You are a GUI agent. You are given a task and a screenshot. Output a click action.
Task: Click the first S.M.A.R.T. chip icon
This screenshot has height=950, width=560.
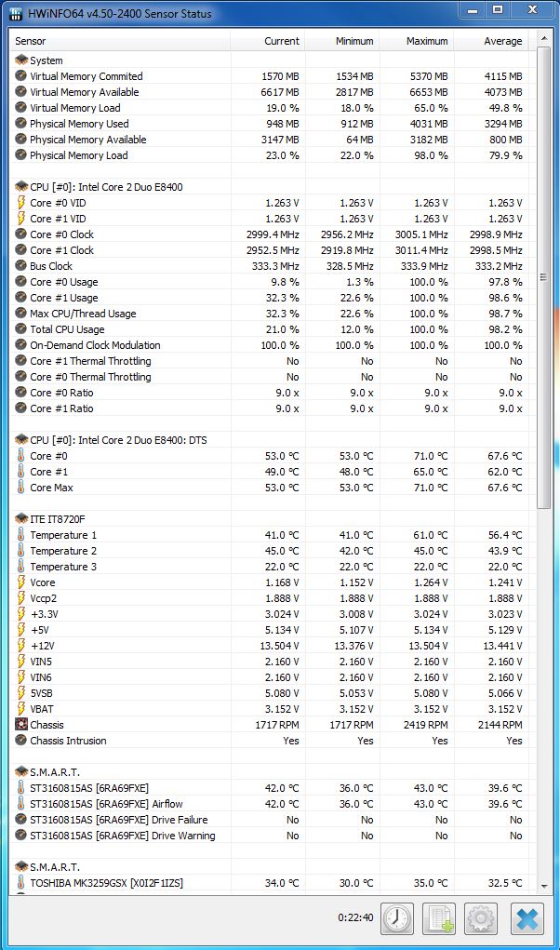pos(21,772)
